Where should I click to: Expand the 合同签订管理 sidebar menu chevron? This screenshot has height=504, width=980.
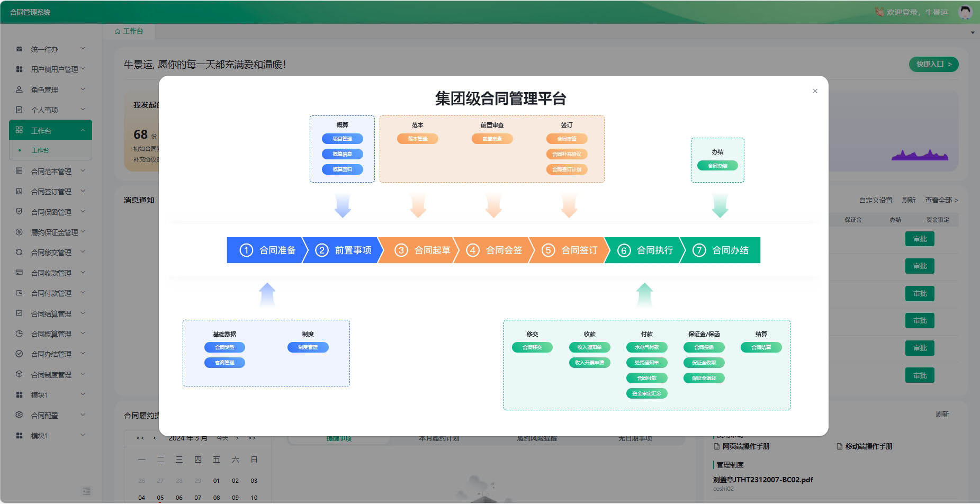tap(83, 191)
